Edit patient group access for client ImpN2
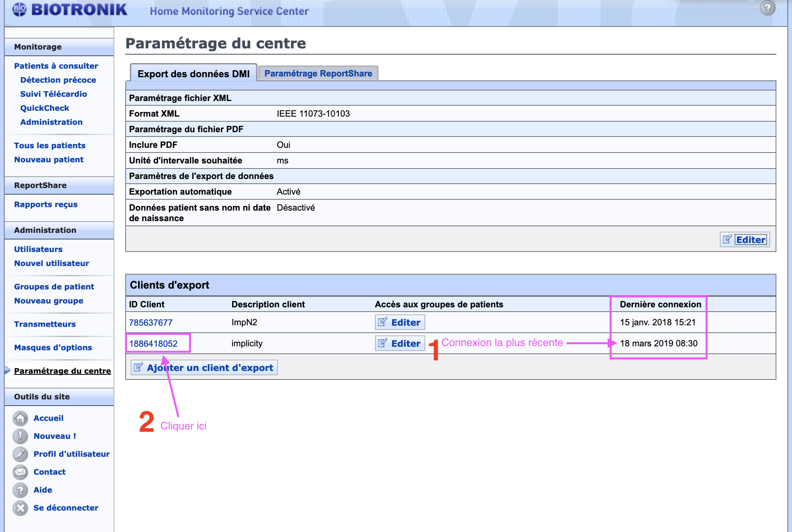792x532 pixels. pos(400,322)
